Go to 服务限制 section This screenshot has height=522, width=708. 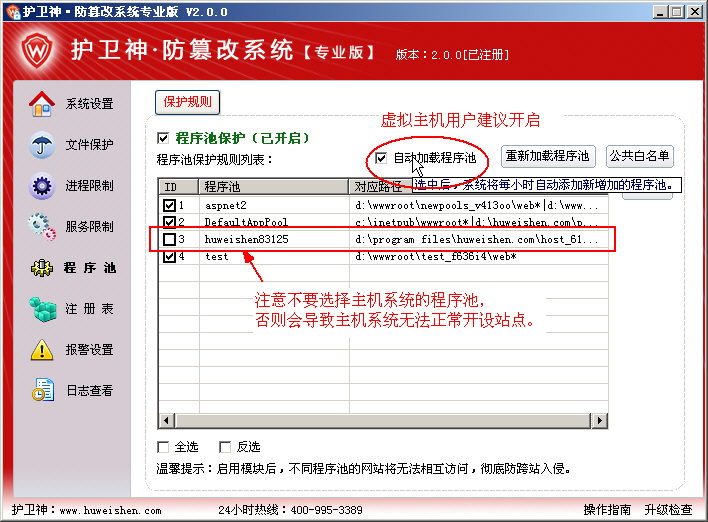coord(89,227)
